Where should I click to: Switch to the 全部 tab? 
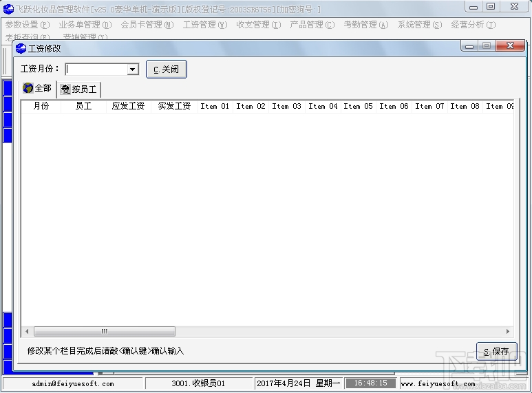[37, 89]
